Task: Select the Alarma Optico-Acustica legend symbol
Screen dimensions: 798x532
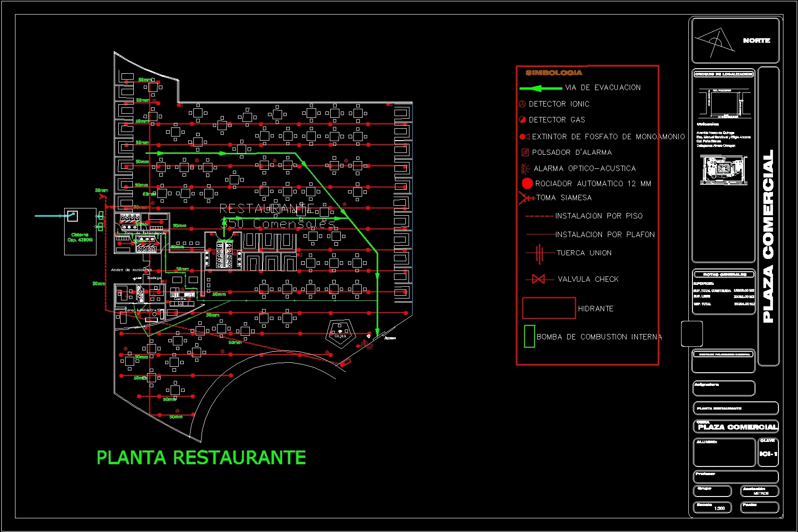Action: point(525,168)
